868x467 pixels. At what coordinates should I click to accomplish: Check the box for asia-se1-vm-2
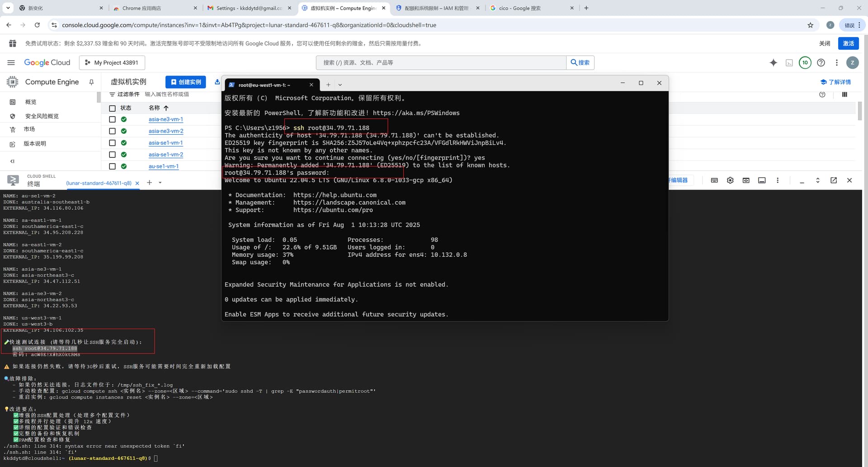pyautogui.click(x=112, y=155)
